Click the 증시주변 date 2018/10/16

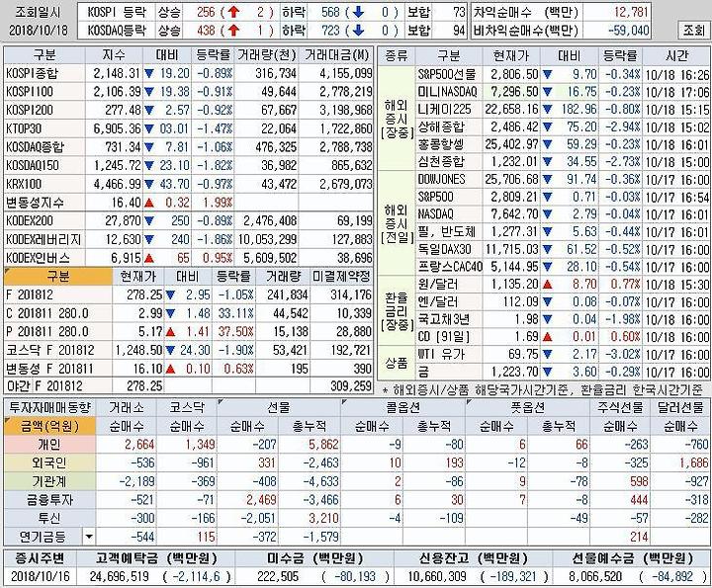click(x=41, y=577)
